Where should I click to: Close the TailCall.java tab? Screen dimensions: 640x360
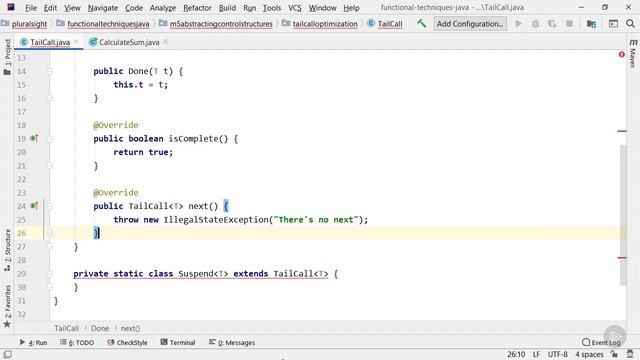coord(76,42)
